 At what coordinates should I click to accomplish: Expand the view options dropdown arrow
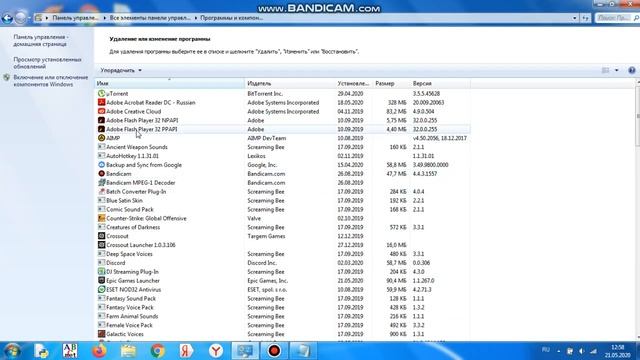[x=616, y=70]
